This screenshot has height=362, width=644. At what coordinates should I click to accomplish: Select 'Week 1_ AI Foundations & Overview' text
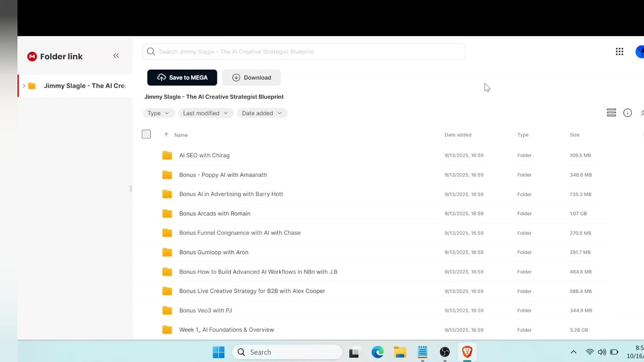point(226,330)
